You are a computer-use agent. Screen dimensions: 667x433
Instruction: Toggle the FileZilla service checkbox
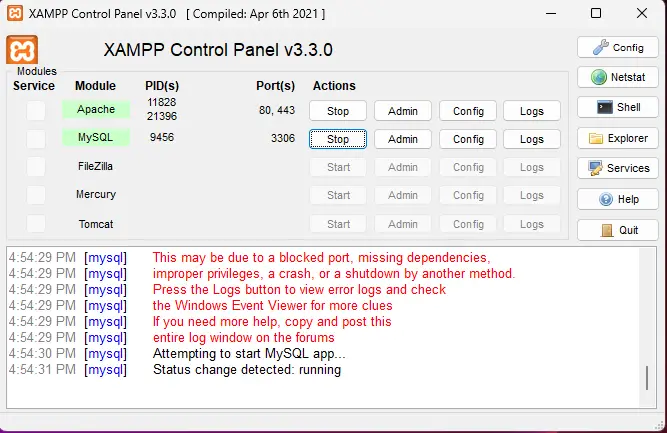(36, 167)
